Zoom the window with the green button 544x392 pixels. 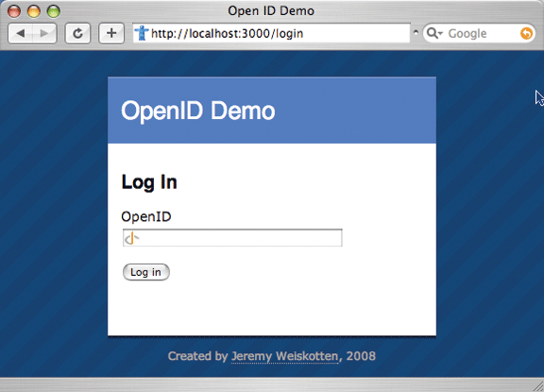[x=54, y=11]
